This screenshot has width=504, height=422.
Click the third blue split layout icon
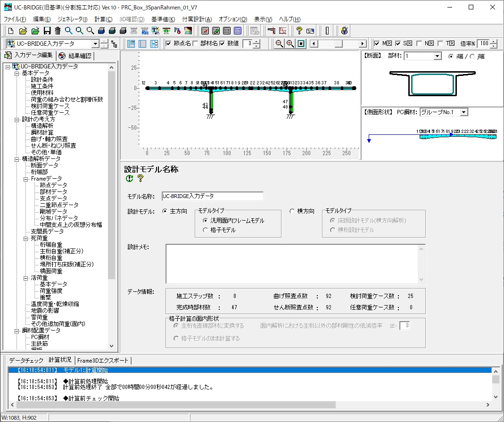(x=154, y=44)
